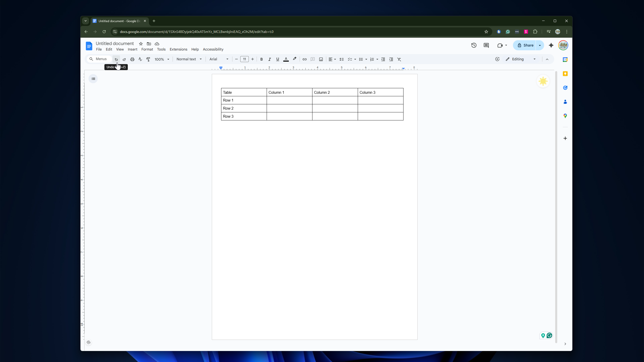Click the font size input field
Screen dimensions: 644x362
coord(244,59)
